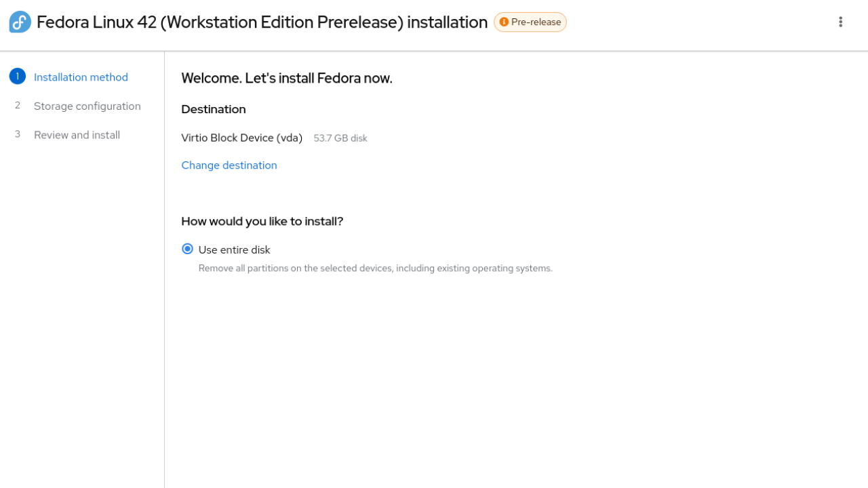Click the "Use entire disk" option label text
This screenshot has width=868, height=488.
(x=234, y=250)
